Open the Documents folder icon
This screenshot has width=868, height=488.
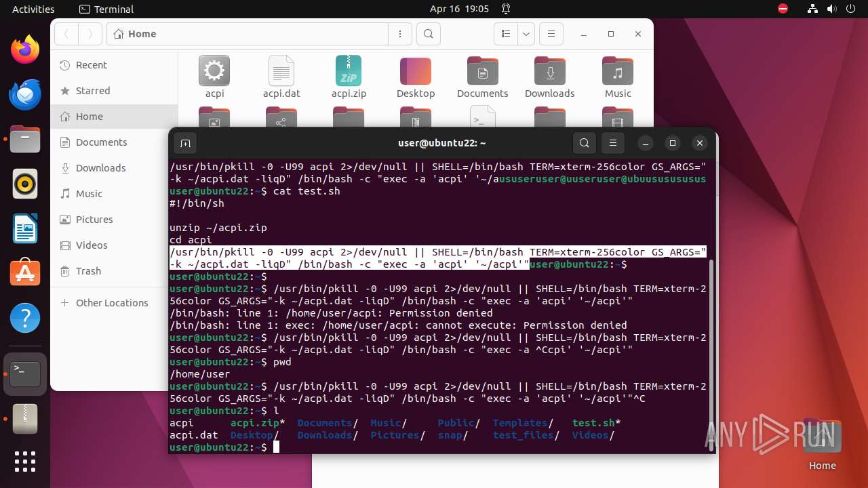click(x=482, y=78)
